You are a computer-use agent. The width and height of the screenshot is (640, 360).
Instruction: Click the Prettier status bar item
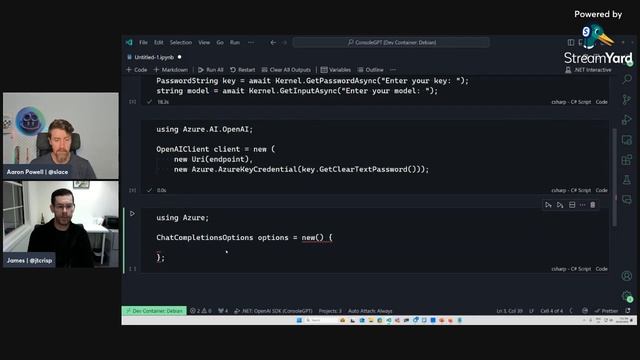[607, 311]
